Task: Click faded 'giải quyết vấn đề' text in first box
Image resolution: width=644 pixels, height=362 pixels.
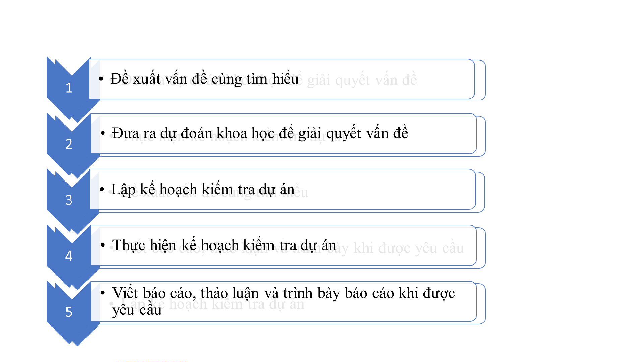Action: [x=362, y=80]
